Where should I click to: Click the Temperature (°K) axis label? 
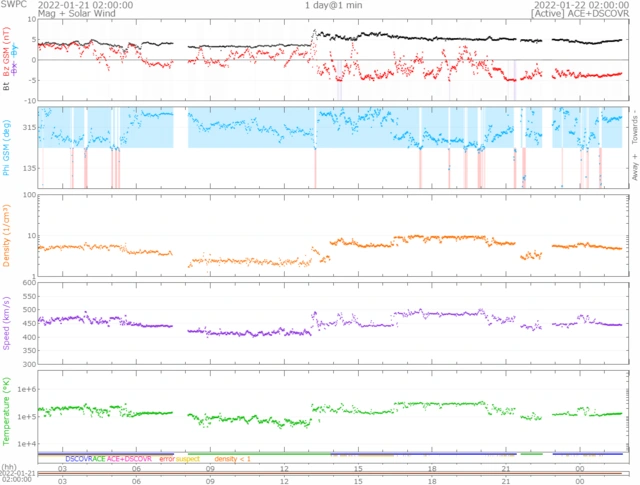(7, 412)
